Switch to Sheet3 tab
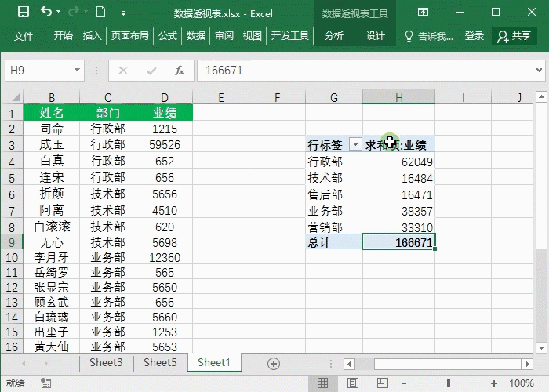Viewport: 549px width, 392px height. coord(106,362)
